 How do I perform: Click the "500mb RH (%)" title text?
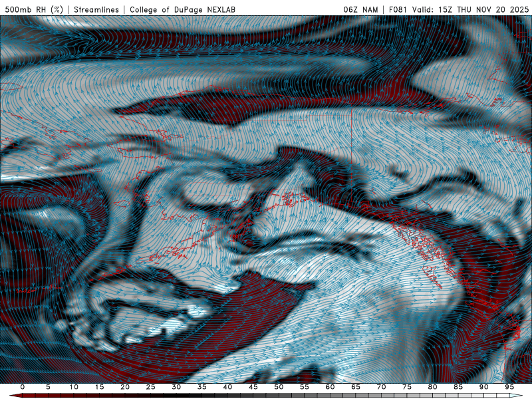tap(34, 10)
